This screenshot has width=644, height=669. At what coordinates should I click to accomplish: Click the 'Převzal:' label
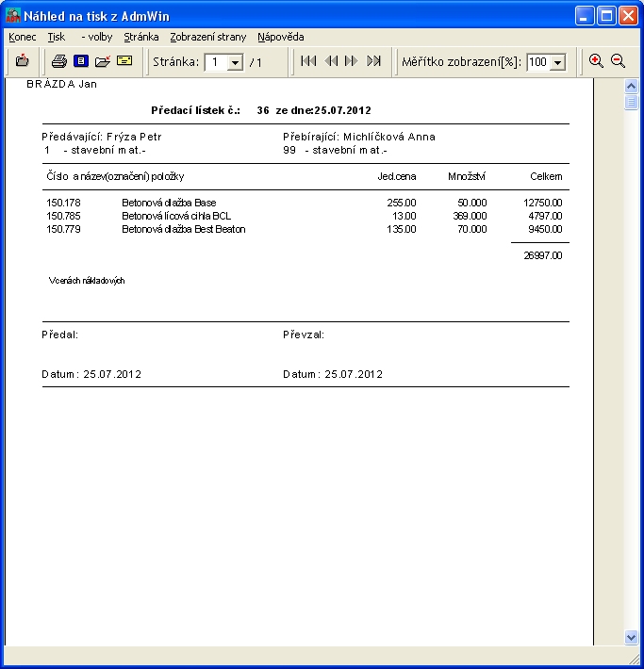[304, 334]
